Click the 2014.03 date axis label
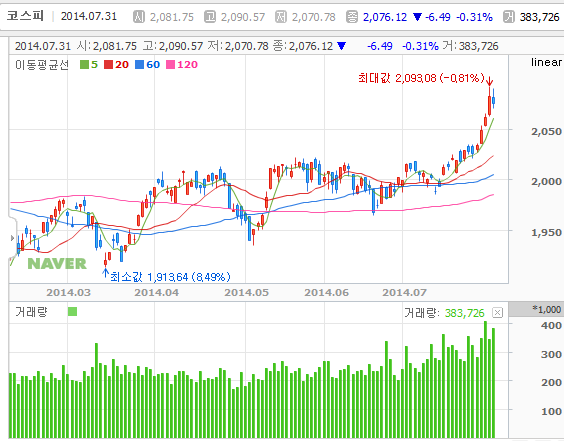The image size is (564, 441). [68, 292]
